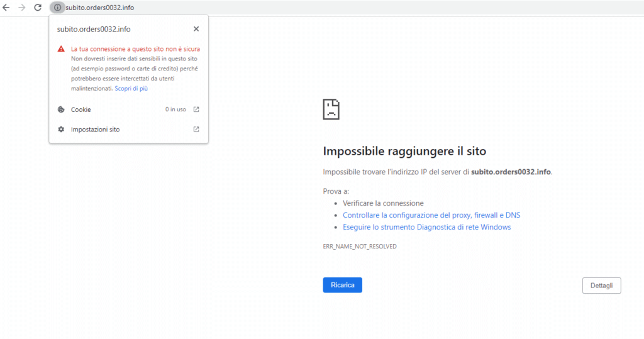This screenshot has height=339, width=644.
Task: Reload the page with the refresh icon
Action: coord(38,8)
